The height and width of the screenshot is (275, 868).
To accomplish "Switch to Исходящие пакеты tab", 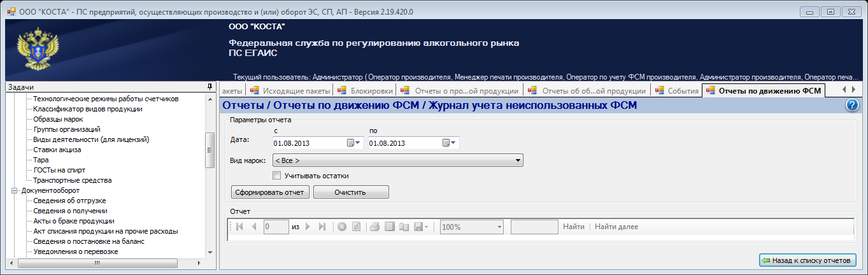I will 290,91.
